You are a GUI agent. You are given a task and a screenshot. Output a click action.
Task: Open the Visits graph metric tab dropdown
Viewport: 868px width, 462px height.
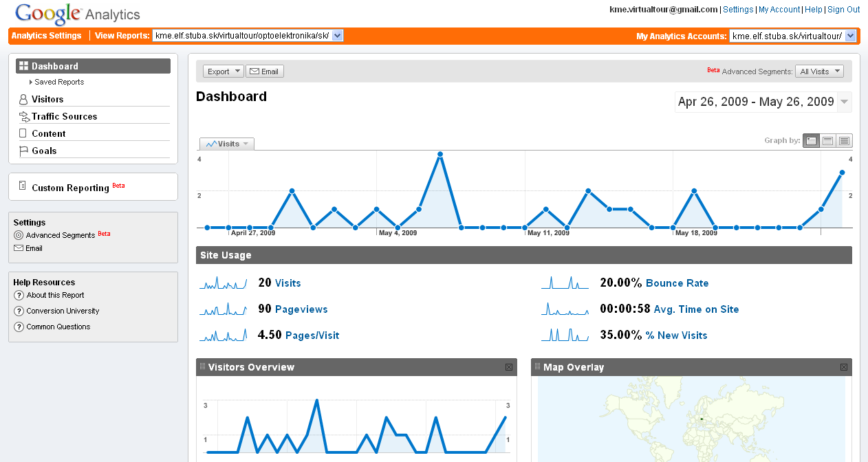pos(227,144)
